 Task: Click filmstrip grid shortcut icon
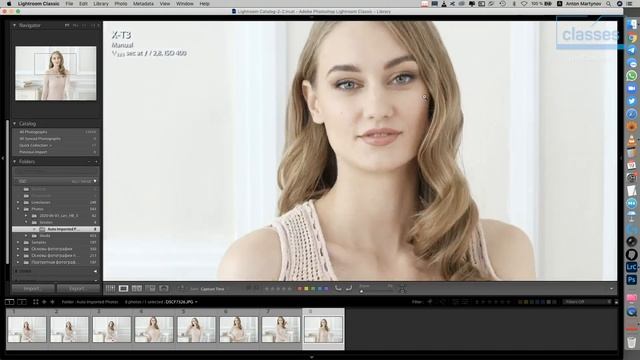(36, 302)
